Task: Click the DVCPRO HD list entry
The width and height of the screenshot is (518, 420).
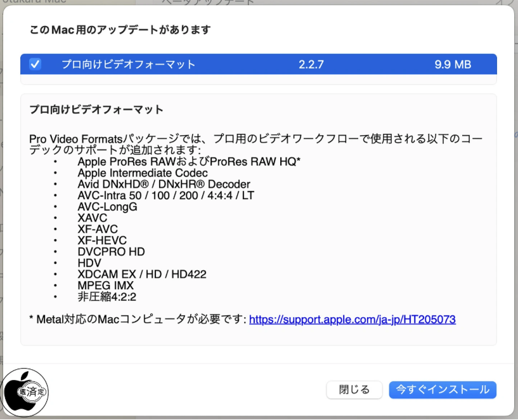Action: click(111, 252)
